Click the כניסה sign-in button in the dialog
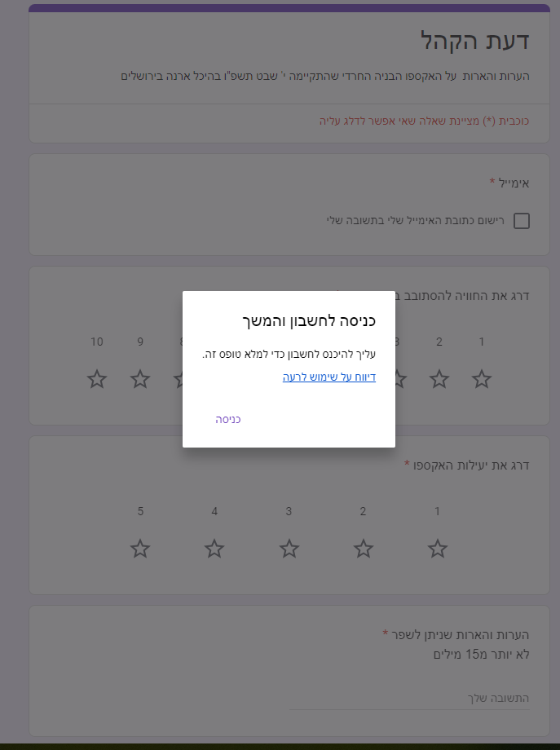 pos(228,420)
